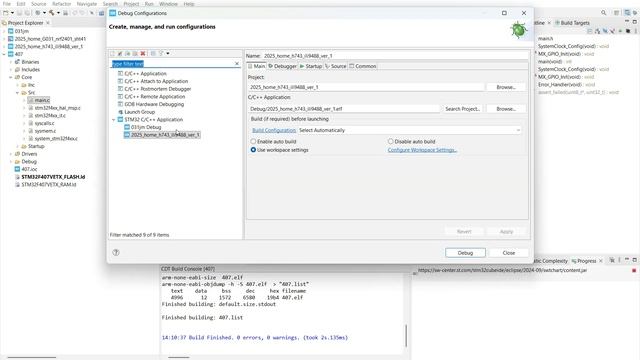
Task: Open Build Configuration Select Automatically dropdown
Action: tap(409, 130)
